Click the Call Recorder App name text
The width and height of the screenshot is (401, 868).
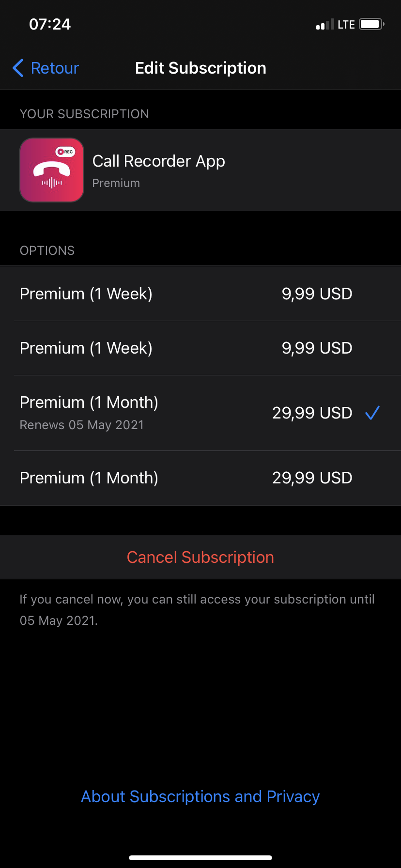click(159, 161)
